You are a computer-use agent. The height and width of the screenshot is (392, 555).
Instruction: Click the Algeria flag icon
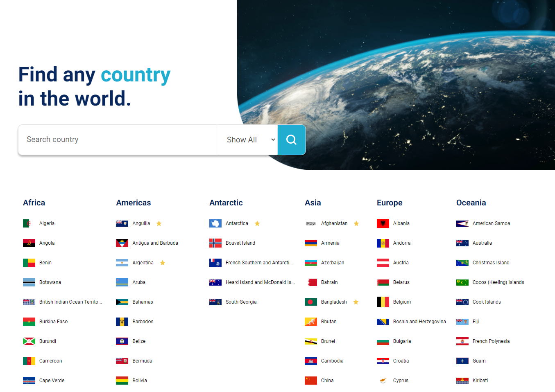point(29,223)
